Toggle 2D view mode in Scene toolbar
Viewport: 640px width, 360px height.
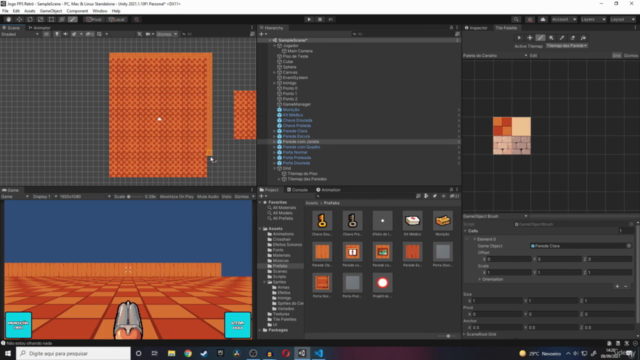click(47, 34)
